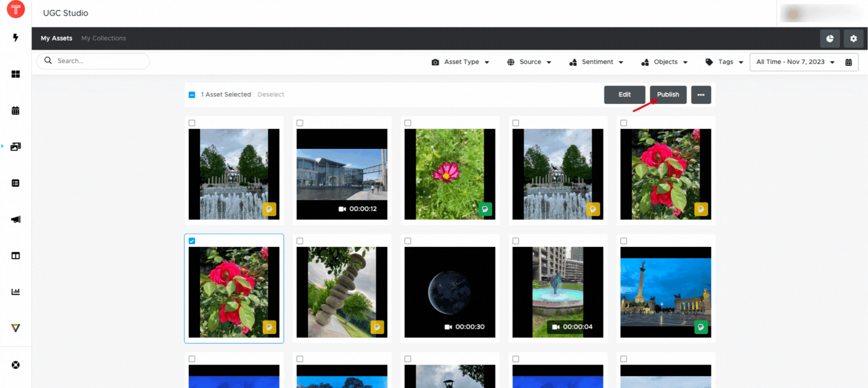Open the earth video thumbnail
868x388 pixels.
pyautogui.click(x=450, y=292)
